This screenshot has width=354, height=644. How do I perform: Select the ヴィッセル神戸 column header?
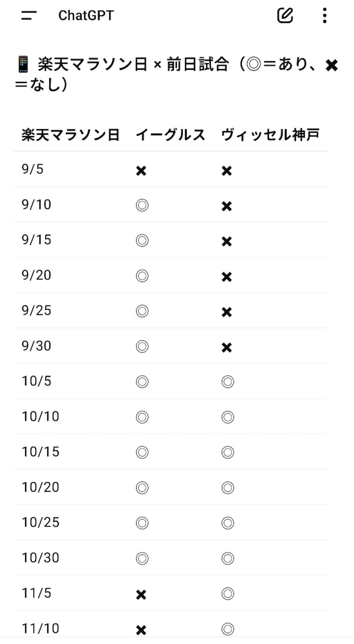tap(270, 135)
